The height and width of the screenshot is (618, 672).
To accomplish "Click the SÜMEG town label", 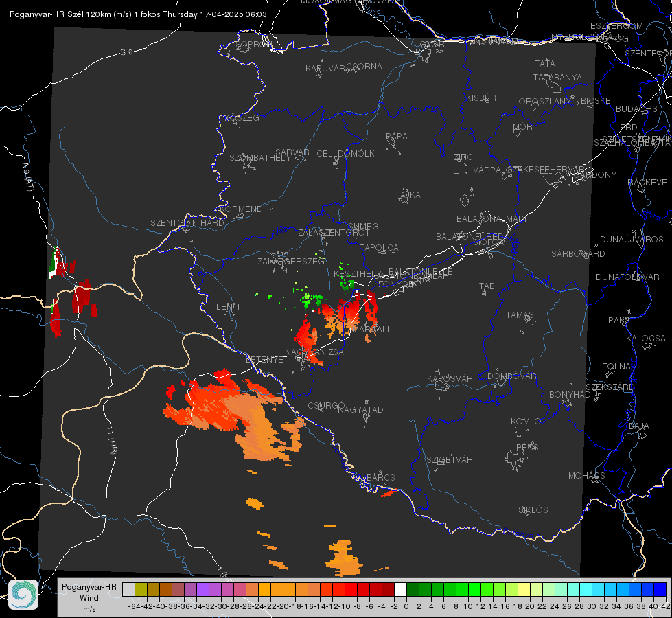I will coord(363,227).
